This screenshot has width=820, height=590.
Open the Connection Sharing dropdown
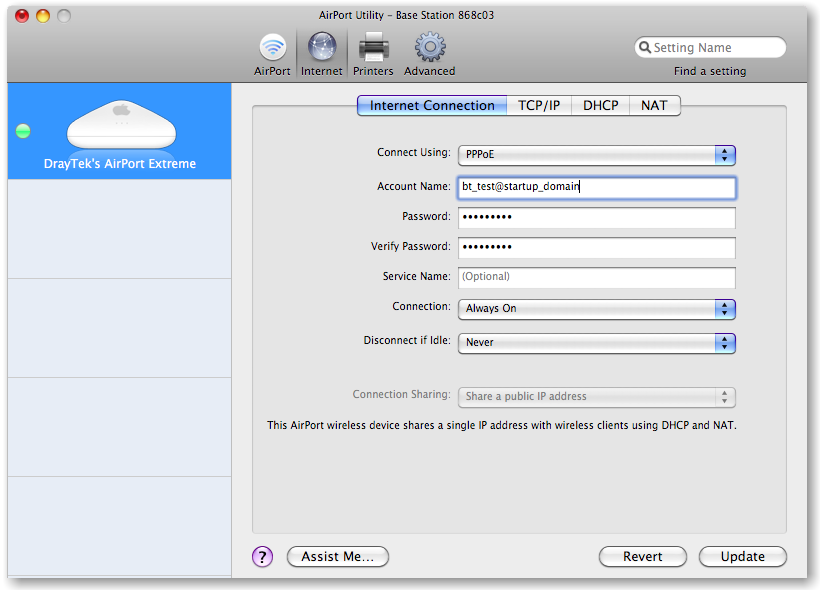(x=596, y=397)
